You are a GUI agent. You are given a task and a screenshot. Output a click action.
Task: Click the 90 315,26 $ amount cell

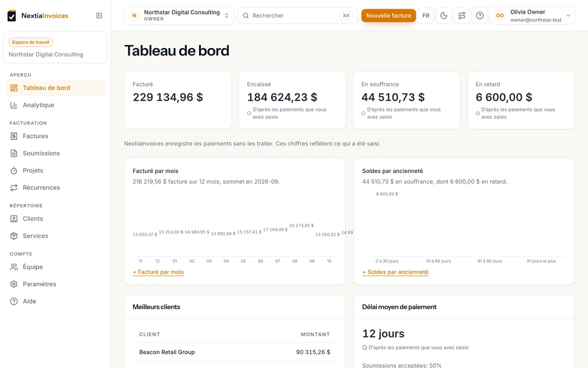click(x=313, y=352)
